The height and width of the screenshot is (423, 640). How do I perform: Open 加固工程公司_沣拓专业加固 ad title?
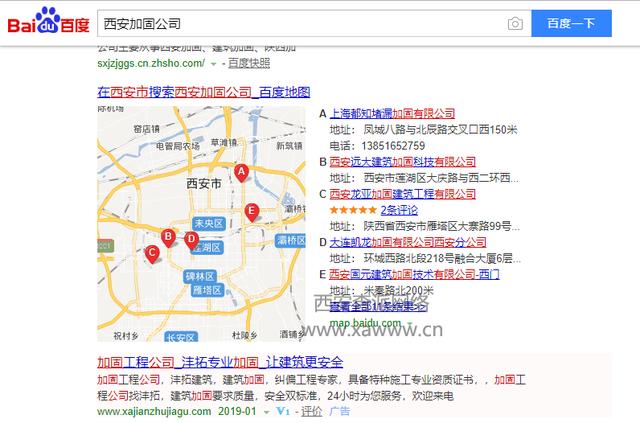tap(220, 362)
